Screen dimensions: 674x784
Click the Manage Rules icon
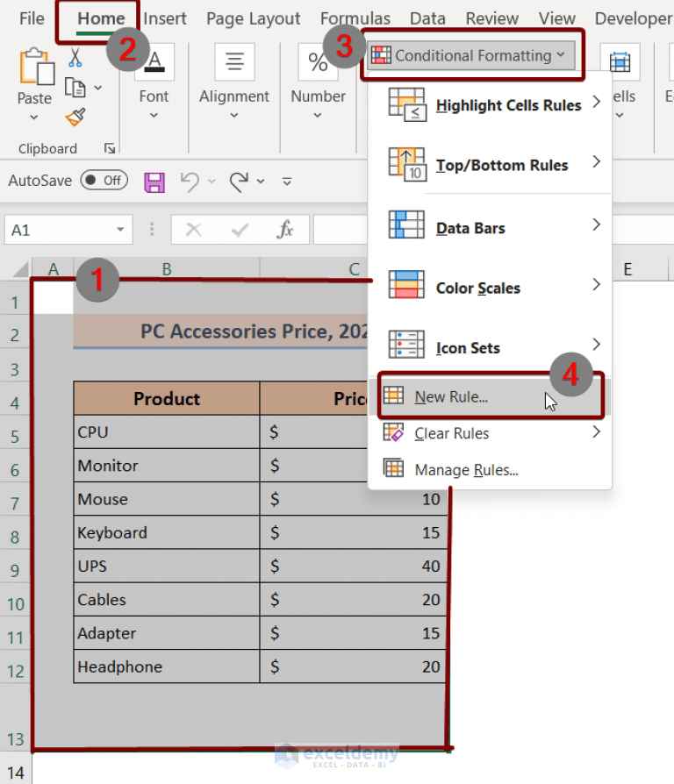(393, 468)
